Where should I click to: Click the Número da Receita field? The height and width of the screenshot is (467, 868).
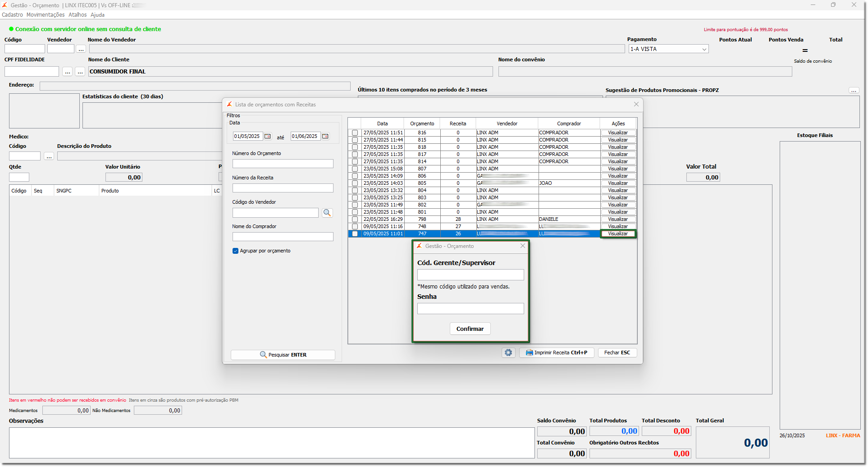[x=283, y=188]
